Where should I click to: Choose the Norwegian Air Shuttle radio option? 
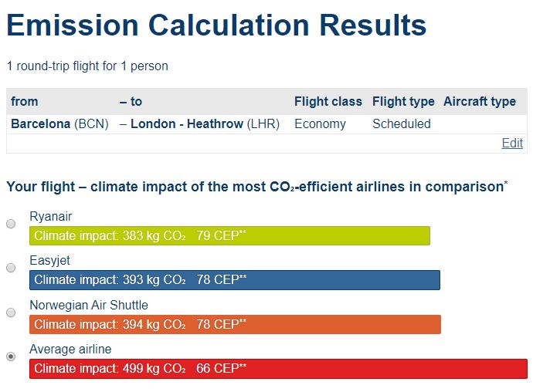click(x=11, y=313)
